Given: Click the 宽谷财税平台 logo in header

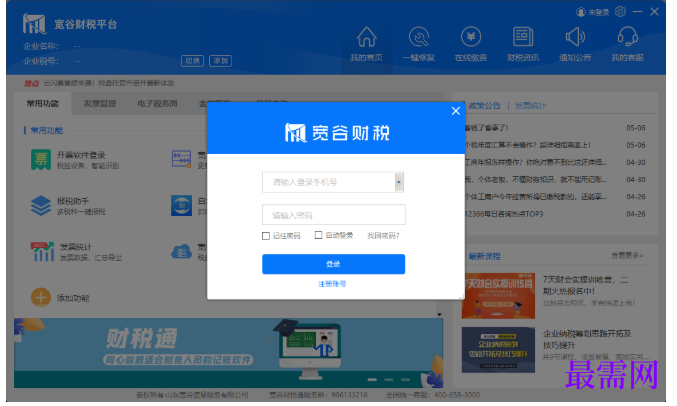Looking at the screenshot, I should 34,24.
